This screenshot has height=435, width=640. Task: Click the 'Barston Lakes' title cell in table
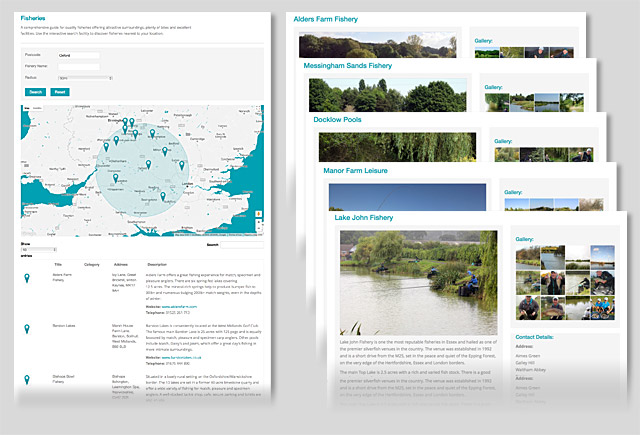[64, 326]
